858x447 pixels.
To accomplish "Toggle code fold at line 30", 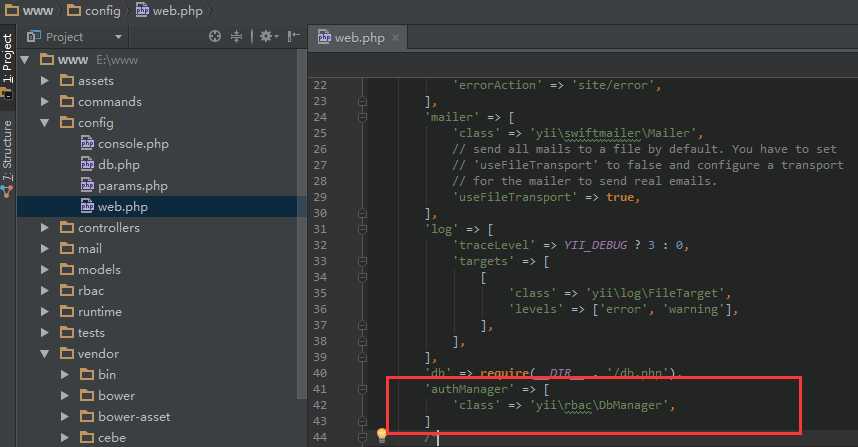I will [x=362, y=213].
